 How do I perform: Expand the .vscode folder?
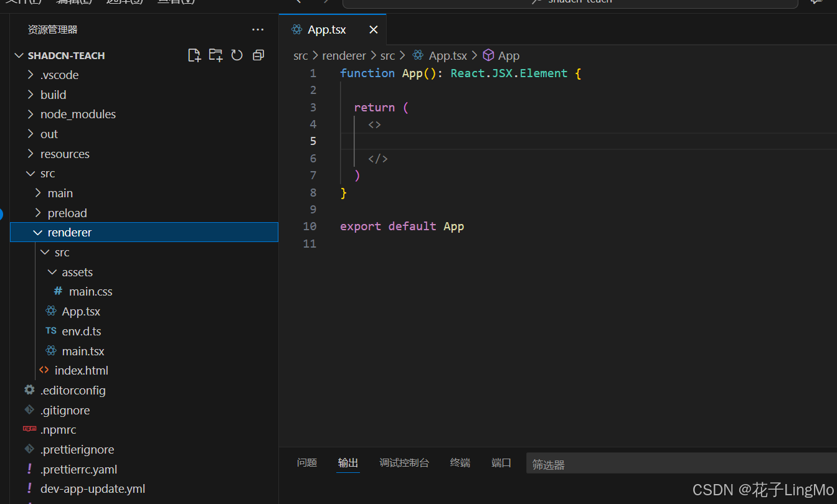tap(31, 75)
